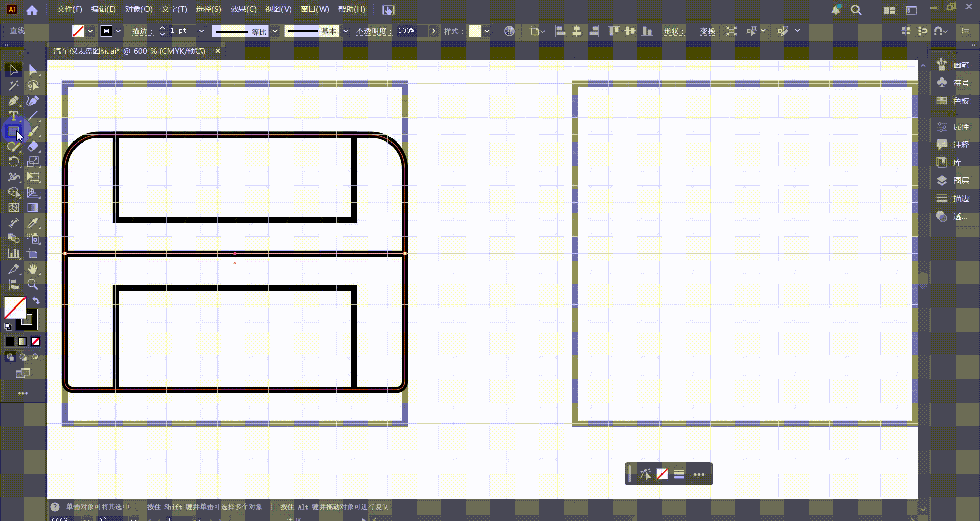980x521 pixels.
Task: Select the Curvature tool
Action: click(33, 101)
